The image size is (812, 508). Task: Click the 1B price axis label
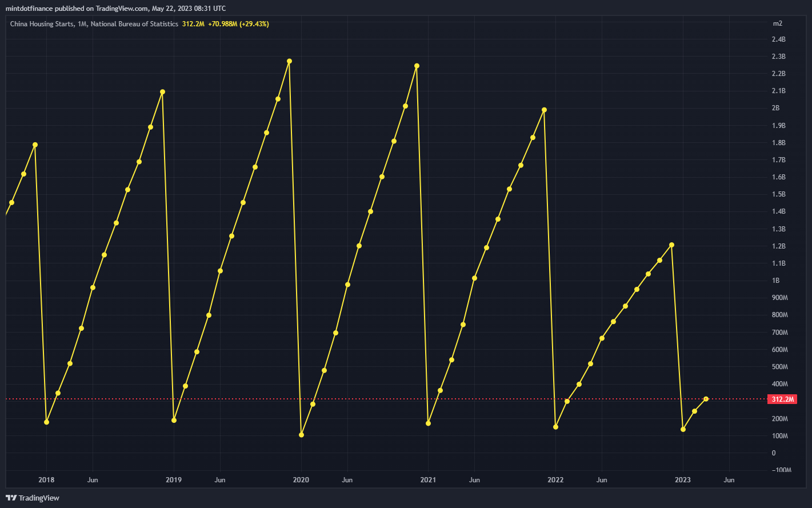[775, 281]
